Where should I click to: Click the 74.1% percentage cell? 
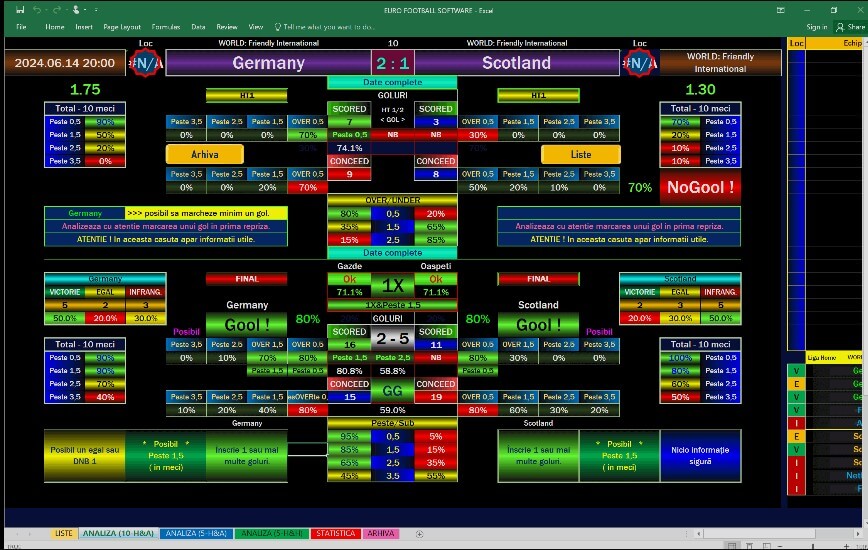[349, 148]
